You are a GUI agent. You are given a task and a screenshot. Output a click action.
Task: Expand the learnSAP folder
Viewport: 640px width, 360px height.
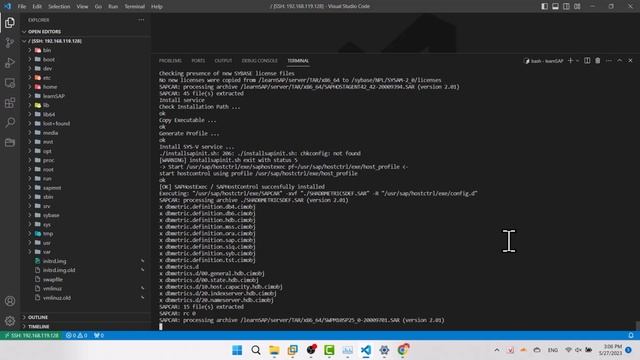point(86,96)
